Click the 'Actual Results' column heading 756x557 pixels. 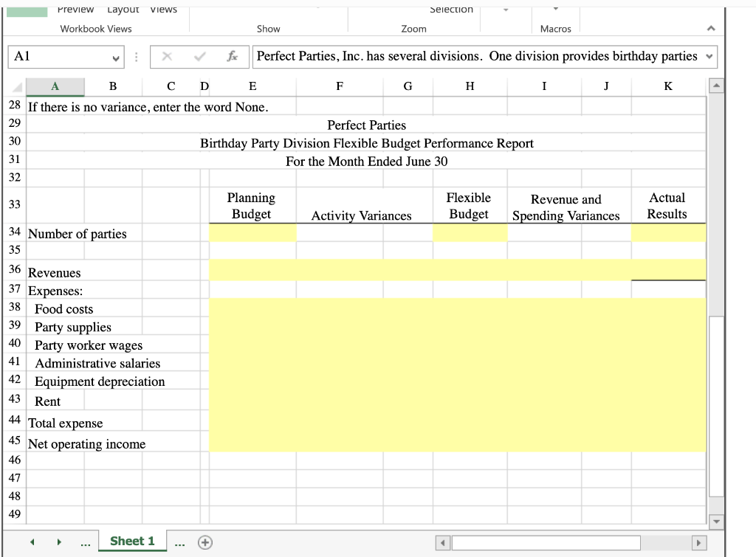click(x=667, y=206)
